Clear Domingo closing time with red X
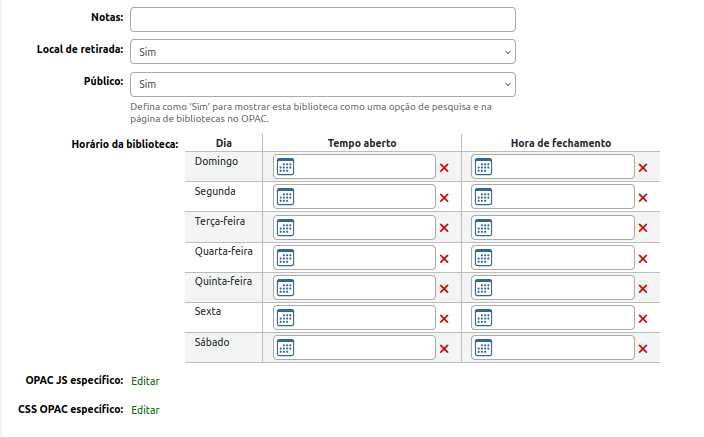 click(x=643, y=168)
